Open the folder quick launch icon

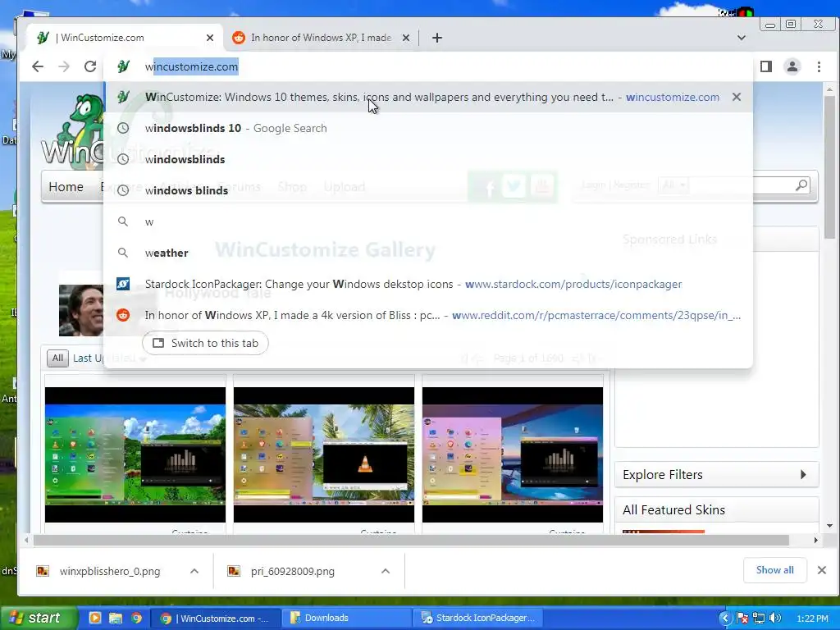click(x=115, y=618)
